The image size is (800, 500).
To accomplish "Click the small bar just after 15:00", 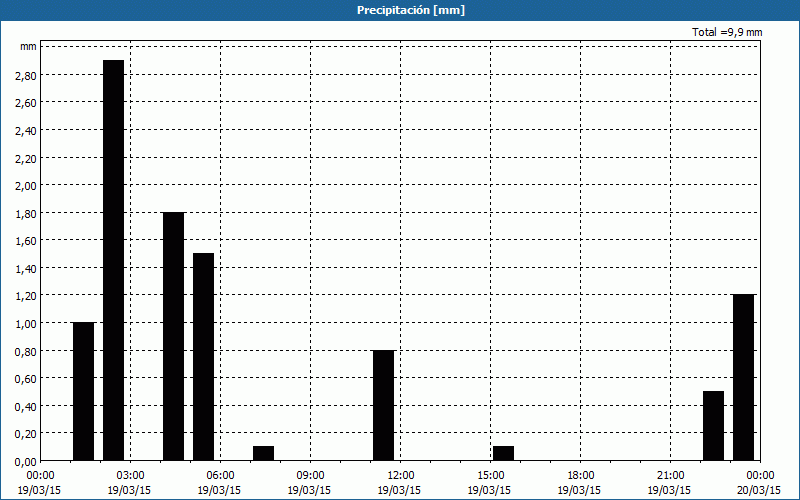I will (503, 453).
